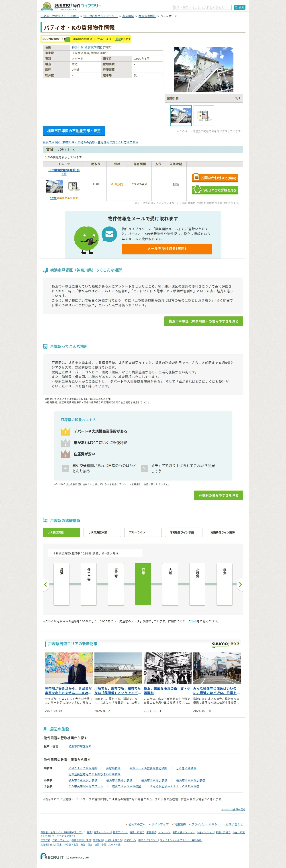Open 戸塚幼稚園 link

coord(113,768)
